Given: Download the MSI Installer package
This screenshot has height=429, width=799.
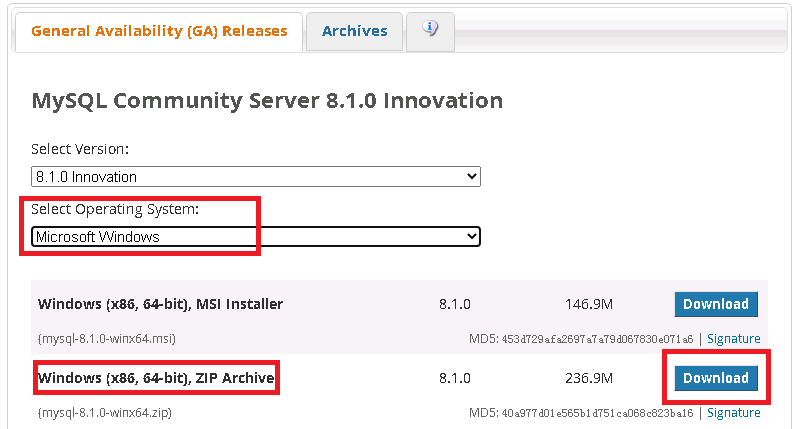Looking at the screenshot, I should tap(715, 304).
